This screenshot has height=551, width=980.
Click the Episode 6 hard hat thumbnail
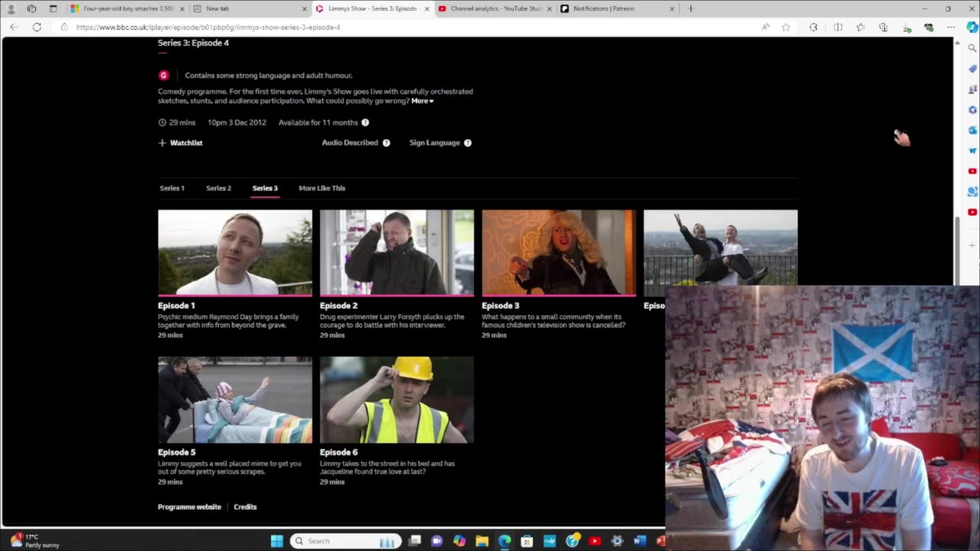(397, 399)
